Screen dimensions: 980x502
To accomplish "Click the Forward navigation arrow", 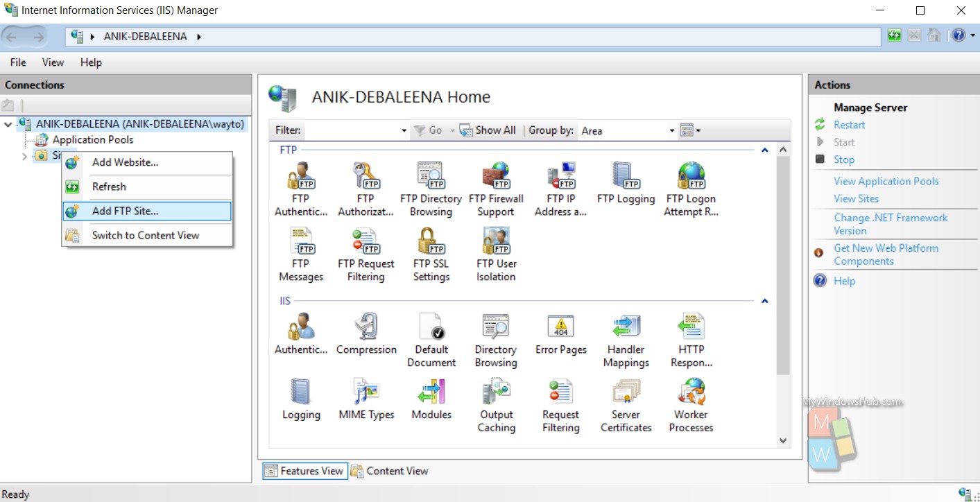I will tap(37, 36).
